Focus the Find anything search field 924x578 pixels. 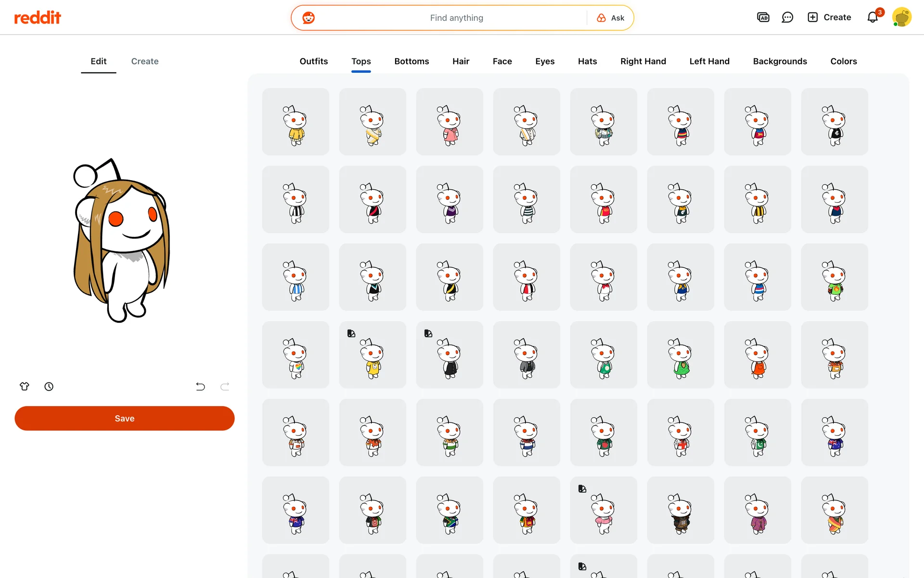point(456,18)
